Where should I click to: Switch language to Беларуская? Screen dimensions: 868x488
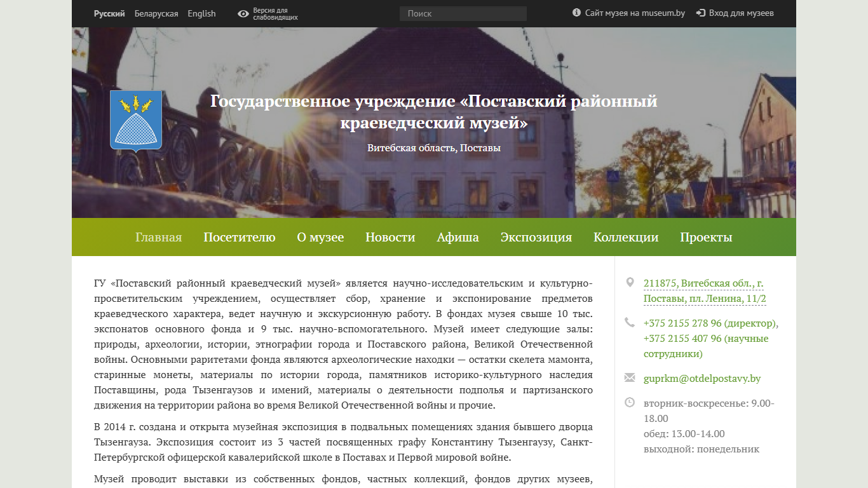click(x=156, y=13)
